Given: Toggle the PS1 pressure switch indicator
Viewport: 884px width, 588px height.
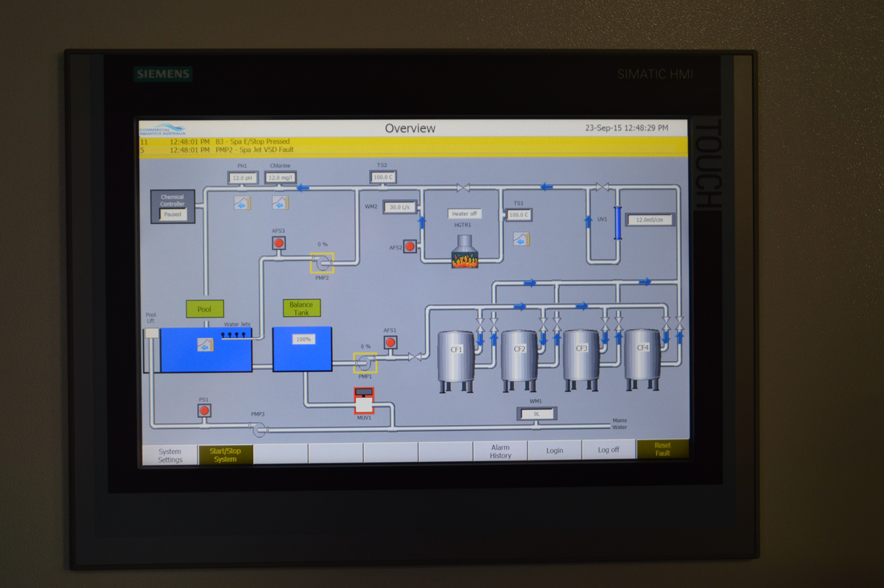Looking at the screenshot, I should pos(204,410).
